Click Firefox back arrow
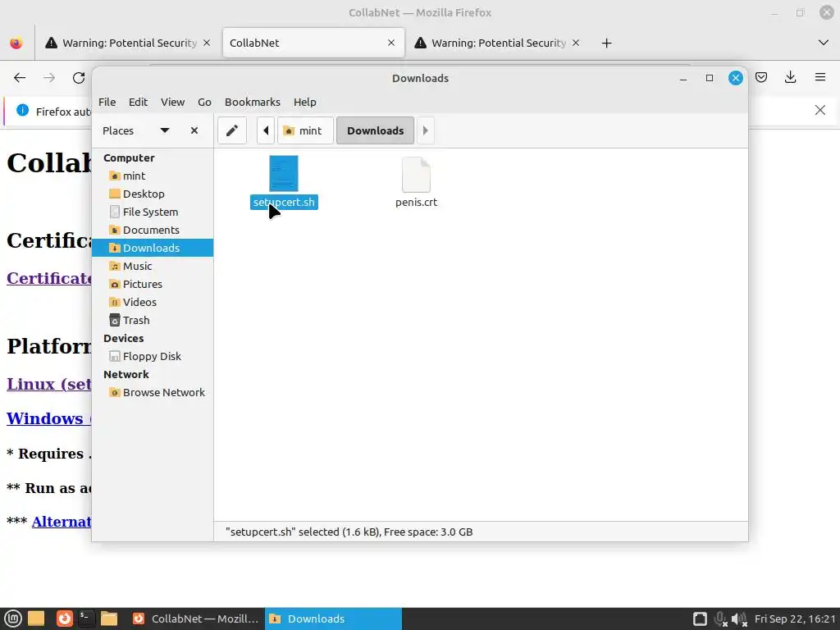840x630 pixels. tap(20, 78)
